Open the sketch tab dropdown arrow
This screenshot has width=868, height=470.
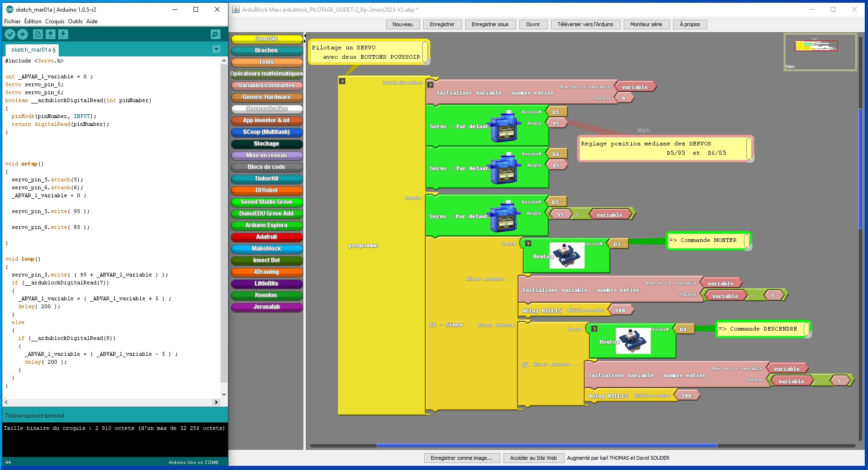coord(216,49)
